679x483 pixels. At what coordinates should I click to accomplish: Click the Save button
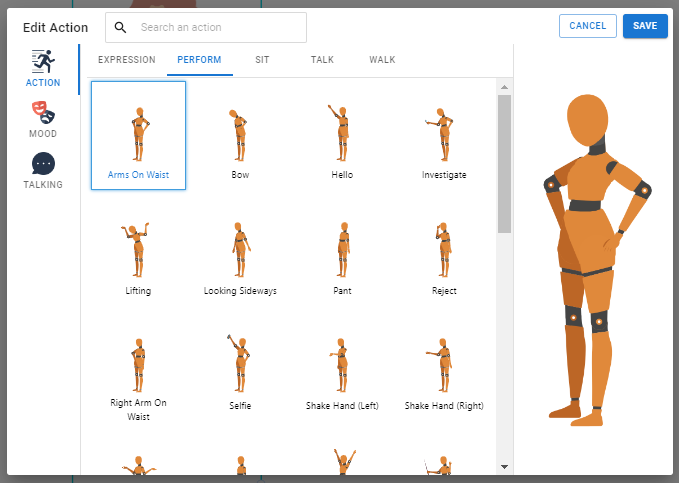(x=645, y=26)
